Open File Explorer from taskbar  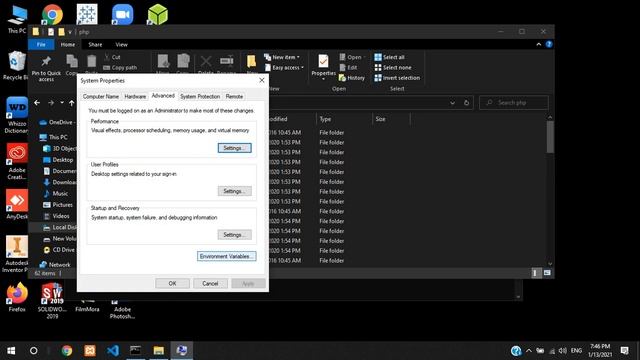(x=158, y=351)
